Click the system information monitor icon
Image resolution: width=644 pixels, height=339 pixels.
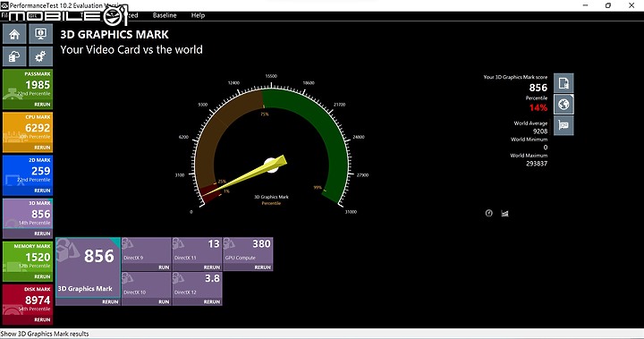pyautogui.click(x=40, y=34)
